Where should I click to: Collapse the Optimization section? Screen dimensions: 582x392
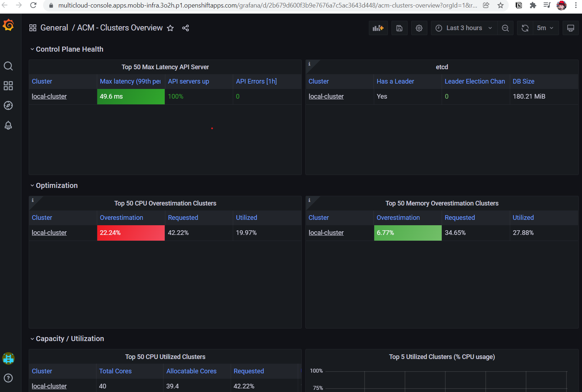(54, 185)
